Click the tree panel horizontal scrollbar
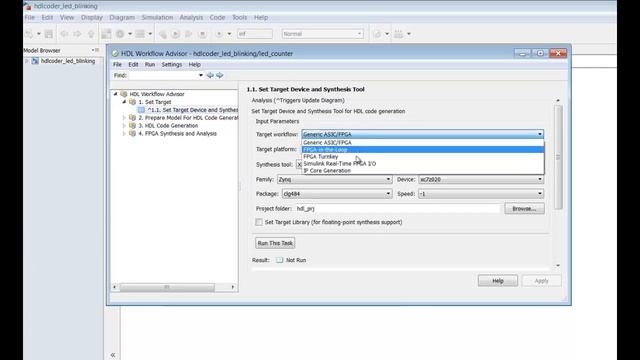Image resolution: width=640 pixels, height=360 pixels. [x=167, y=287]
